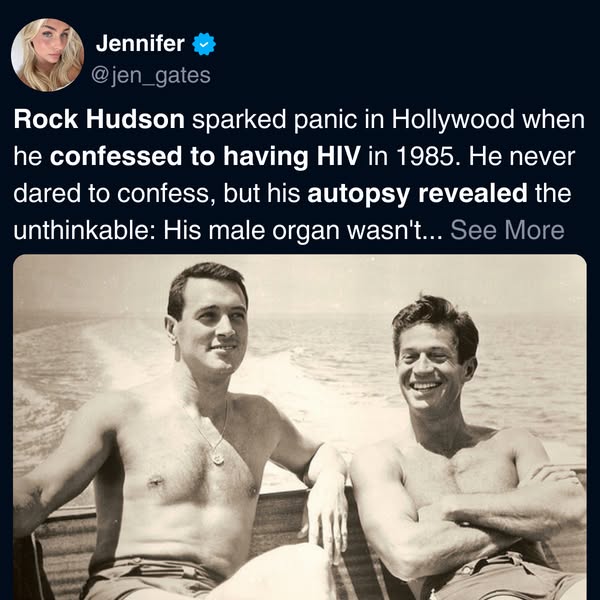Screen dimensions: 600x600
Task: Open the display name Jennifer
Action: [x=140, y=43]
